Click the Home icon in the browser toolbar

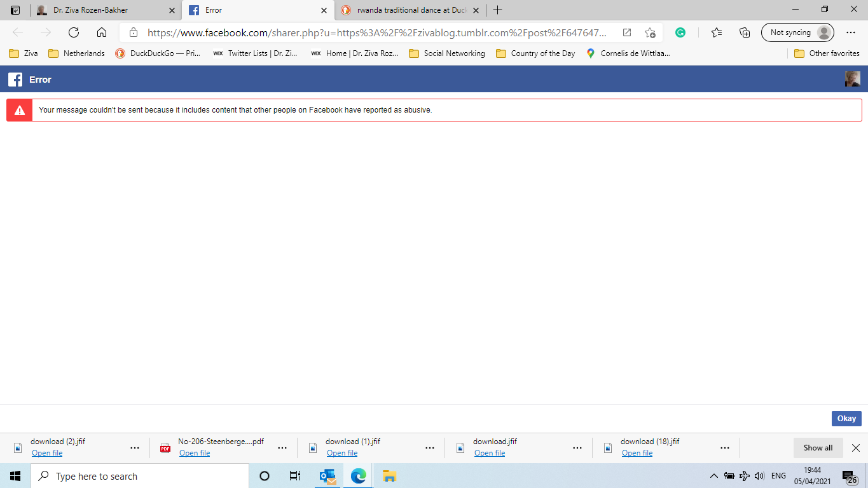102,32
